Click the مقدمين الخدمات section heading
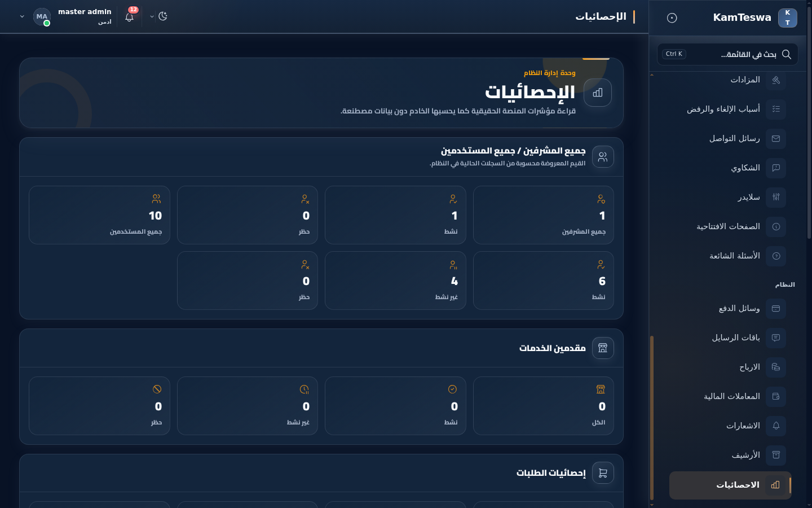This screenshot has width=812, height=508. [x=553, y=348]
